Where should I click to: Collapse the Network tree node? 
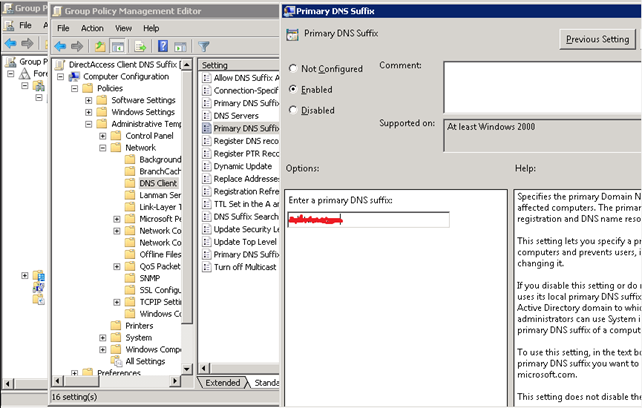click(103, 147)
